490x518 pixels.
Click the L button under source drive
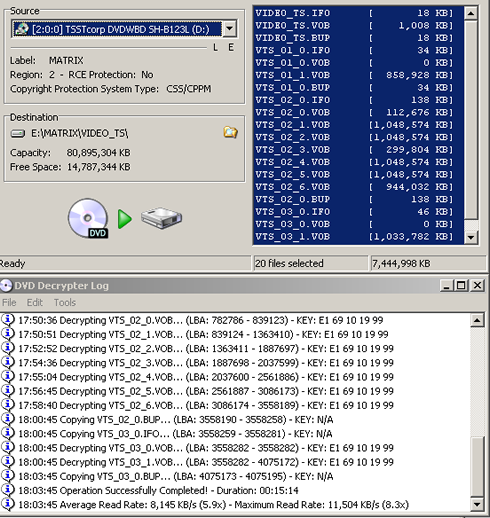pyautogui.click(x=216, y=48)
